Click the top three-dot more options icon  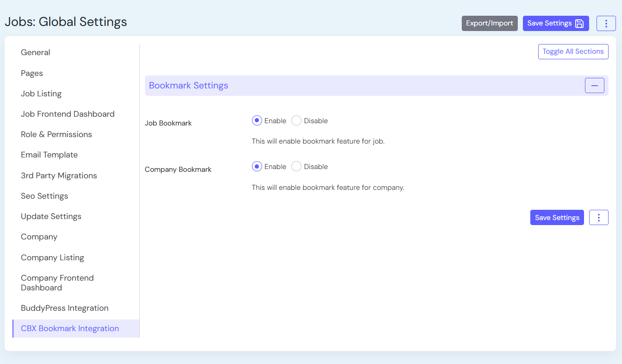pyautogui.click(x=606, y=24)
